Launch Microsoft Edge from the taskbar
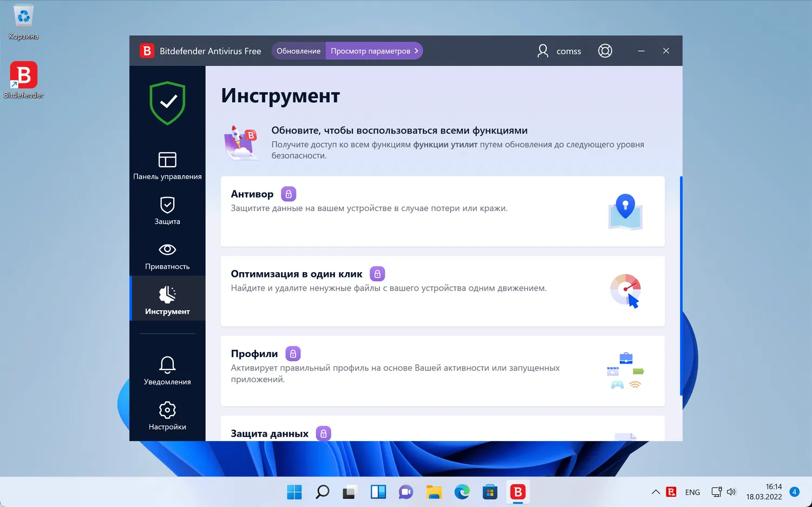This screenshot has width=812, height=507. [x=462, y=492]
